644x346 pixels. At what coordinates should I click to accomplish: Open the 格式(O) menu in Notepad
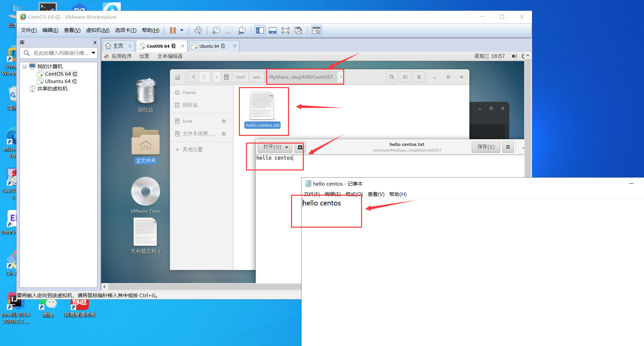354,194
